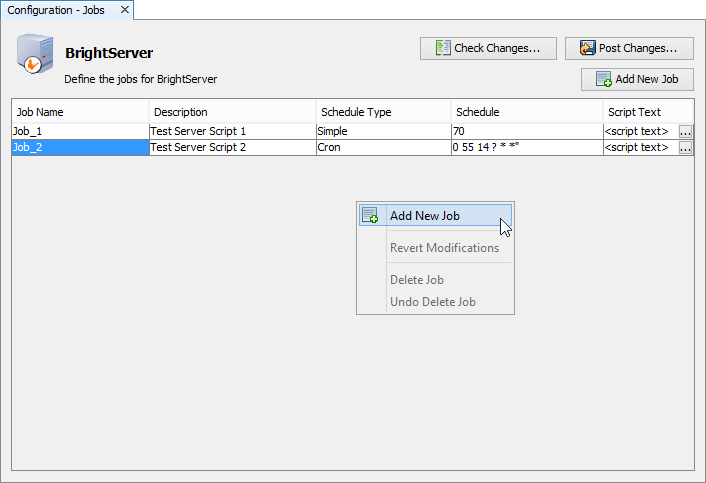
Task: Open script editor ellipsis for Job_2
Action: point(685,148)
